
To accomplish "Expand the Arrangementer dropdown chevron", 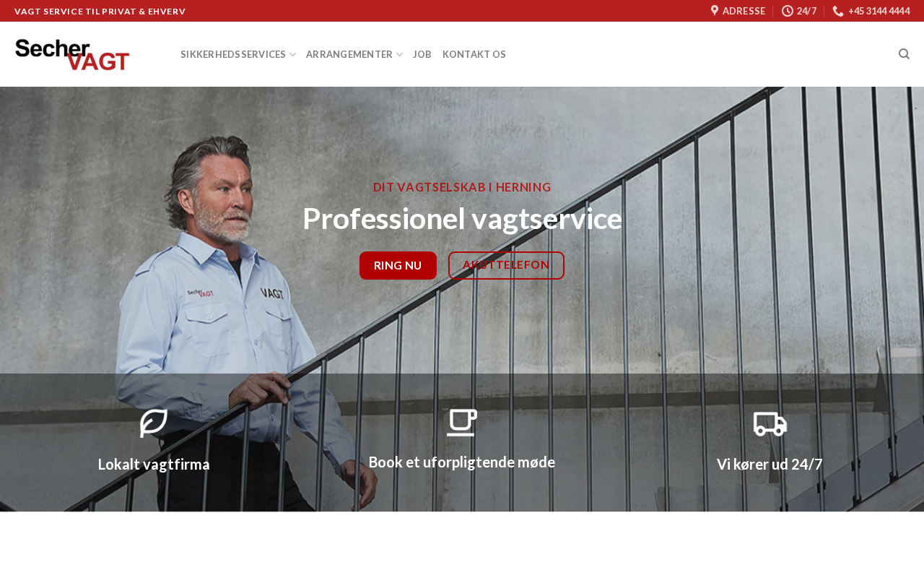I will pos(399,55).
